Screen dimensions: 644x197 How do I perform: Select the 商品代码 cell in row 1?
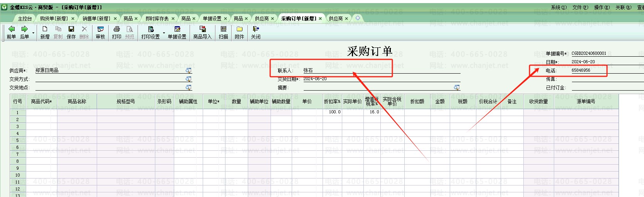[x=41, y=112]
